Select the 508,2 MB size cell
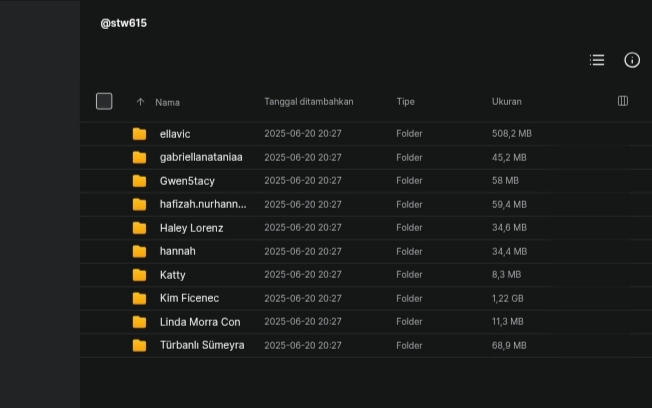This screenshot has width=652, height=408. click(512, 134)
